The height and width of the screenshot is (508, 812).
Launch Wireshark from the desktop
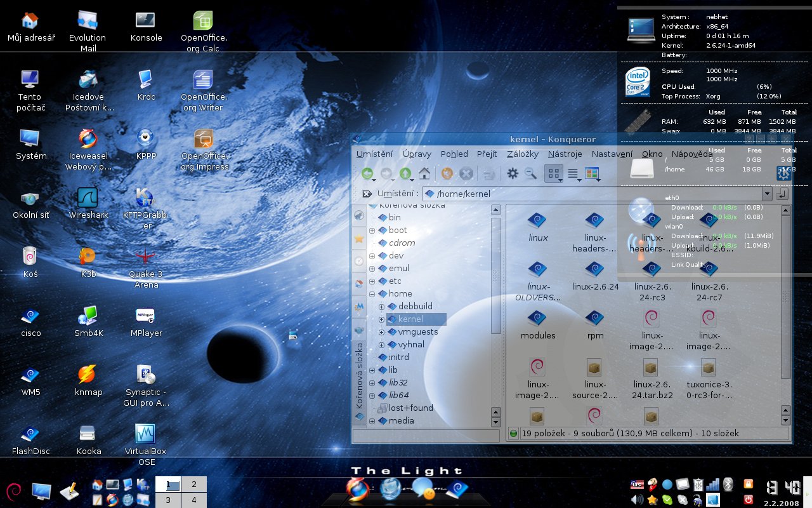pos(88,203)
